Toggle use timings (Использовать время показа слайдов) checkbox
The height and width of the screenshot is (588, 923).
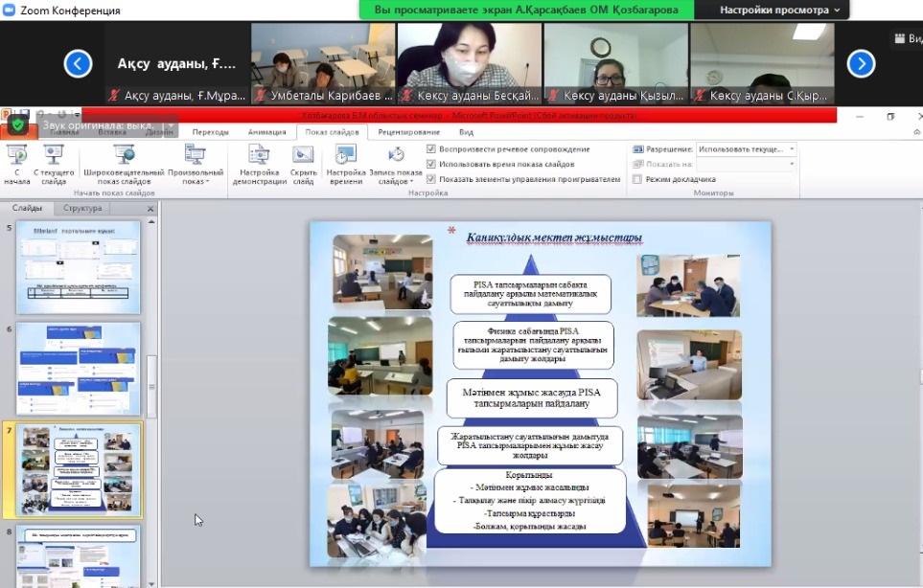coord(431,164)
